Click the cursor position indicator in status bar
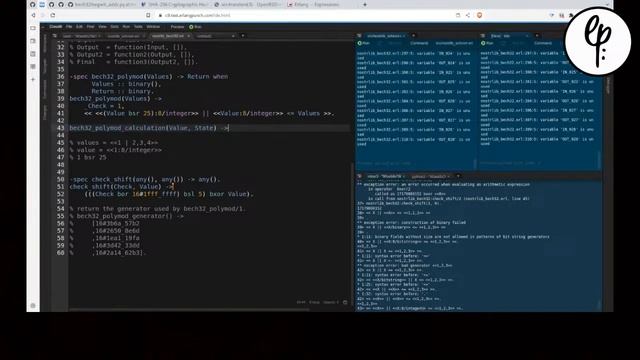Viewport: 640px width, 360px height. point(301,302)
